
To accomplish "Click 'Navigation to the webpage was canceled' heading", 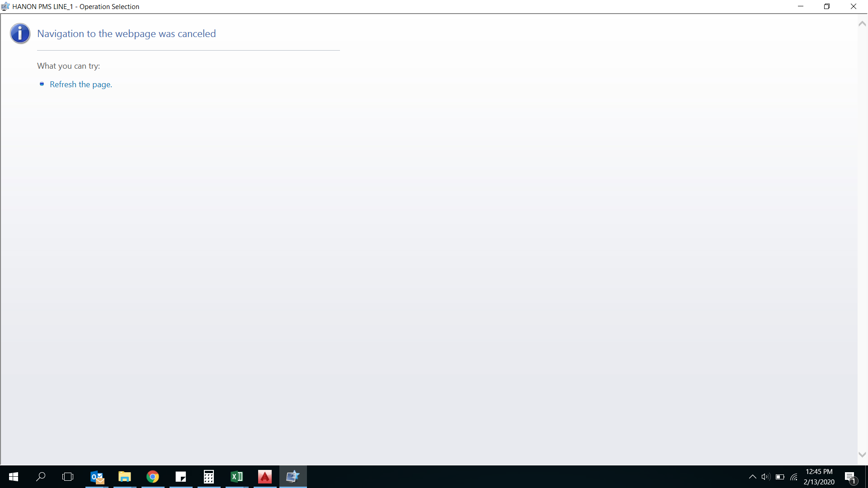I will [x=127, y=34].
